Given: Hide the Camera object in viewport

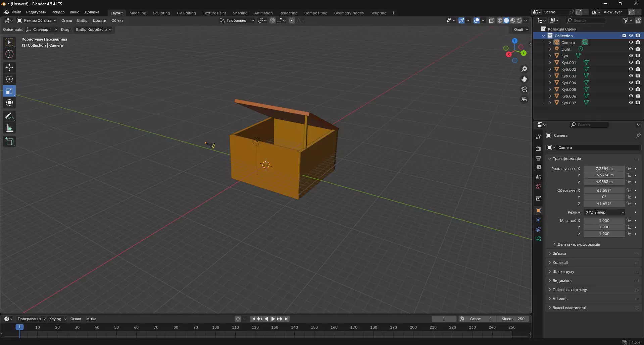Looking at the screenshot, I should tap(631, 42).
